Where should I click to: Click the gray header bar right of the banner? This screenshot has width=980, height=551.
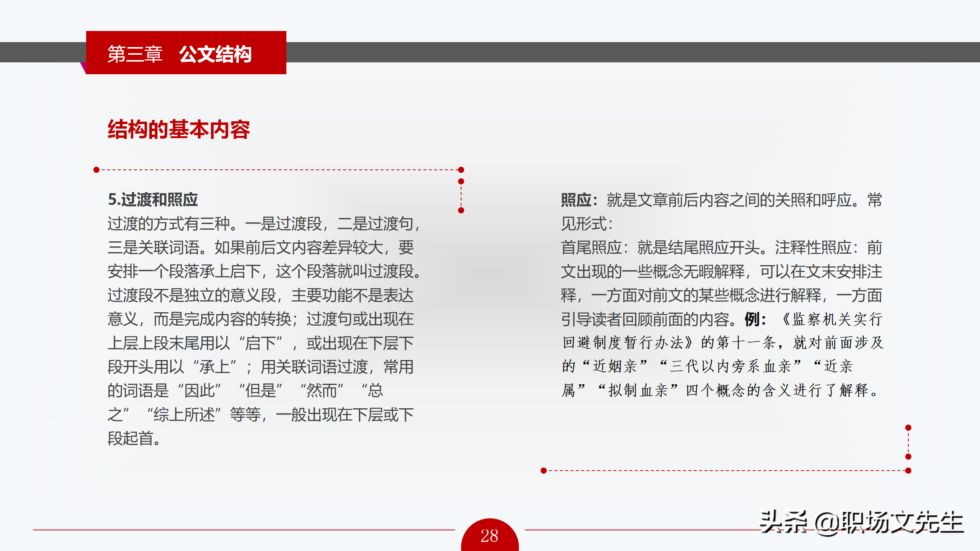[632, 52]
